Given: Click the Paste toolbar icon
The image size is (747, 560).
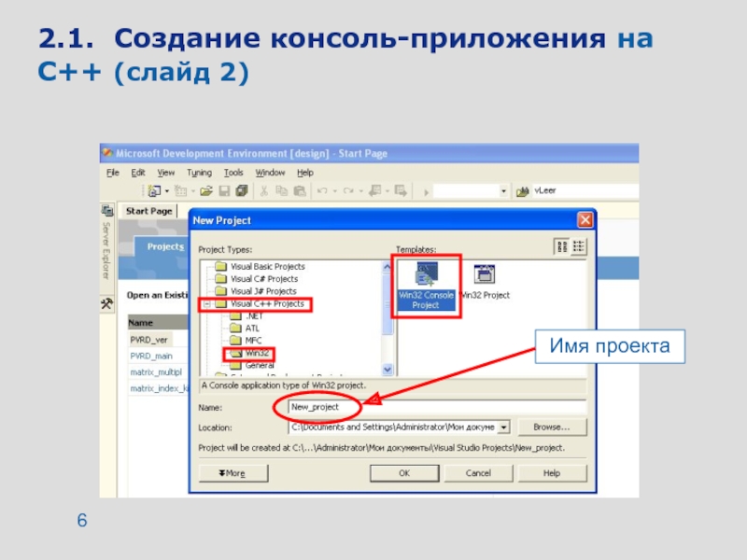Looking at the screenshot, I should point(300,191).
